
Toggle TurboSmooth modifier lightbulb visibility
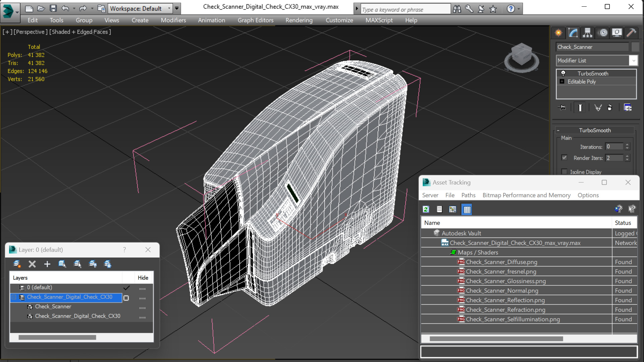563,73
